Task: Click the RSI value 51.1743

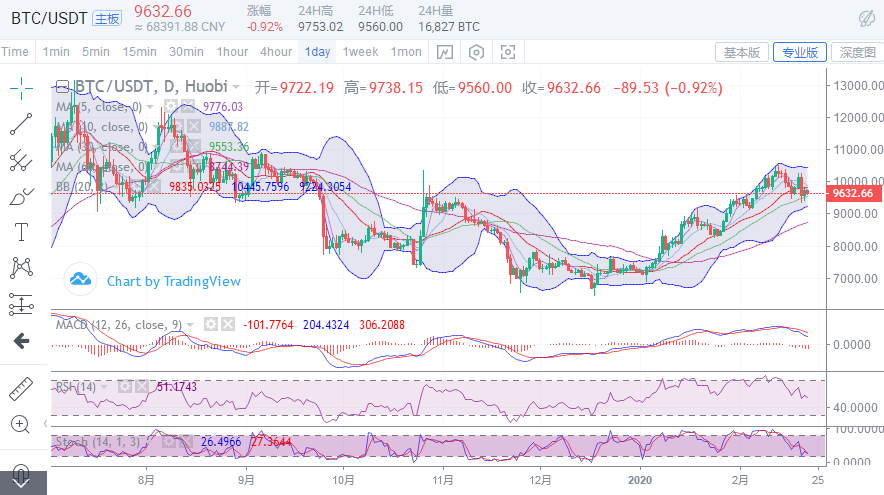Action: [x=177, y=387]
